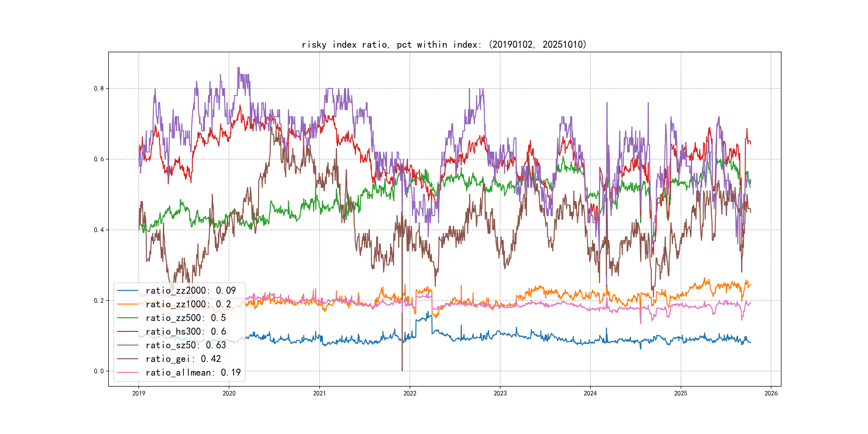
Task: Click the 2022 x-axis tick label
Action: tap(410, 393)
